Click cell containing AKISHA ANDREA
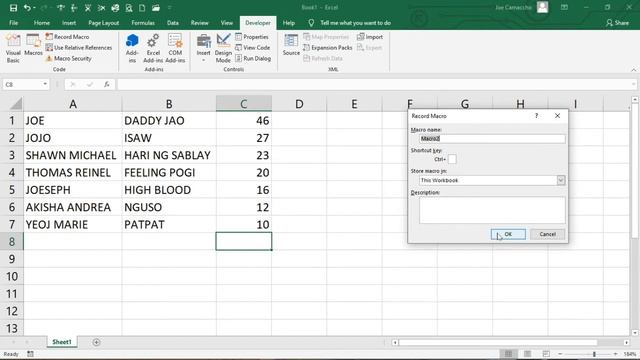 click(73, 207)
